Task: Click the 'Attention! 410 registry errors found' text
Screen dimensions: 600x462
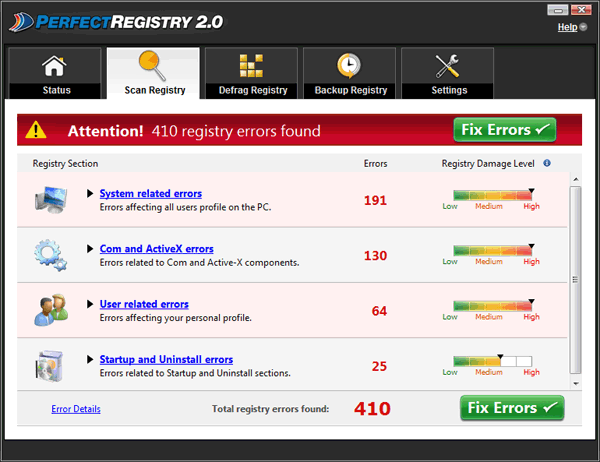Action: click(x=194, y=131)
